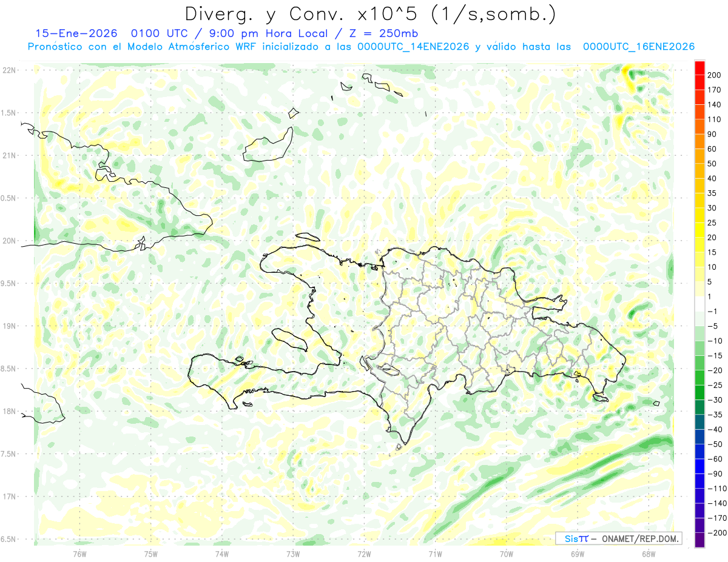Click the 6.5N latitude axis label
728x562 pixels.
(9, 539)
